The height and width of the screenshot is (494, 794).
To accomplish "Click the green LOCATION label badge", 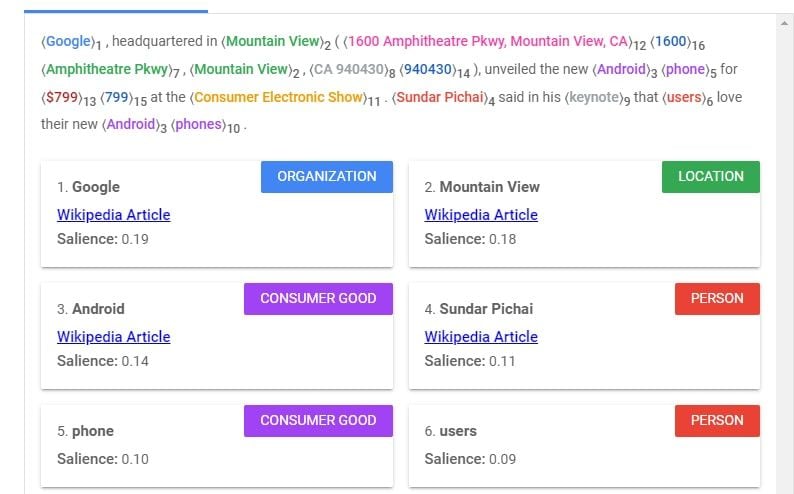I will click(710, 177).
